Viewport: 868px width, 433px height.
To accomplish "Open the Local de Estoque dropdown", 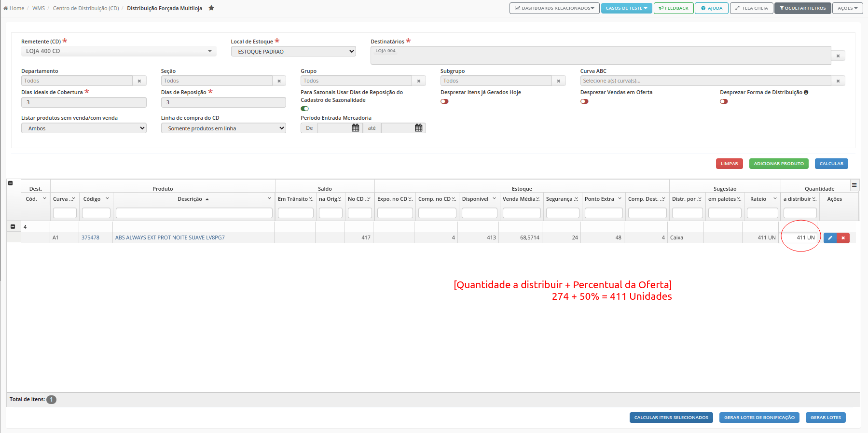I will point(293,51).
